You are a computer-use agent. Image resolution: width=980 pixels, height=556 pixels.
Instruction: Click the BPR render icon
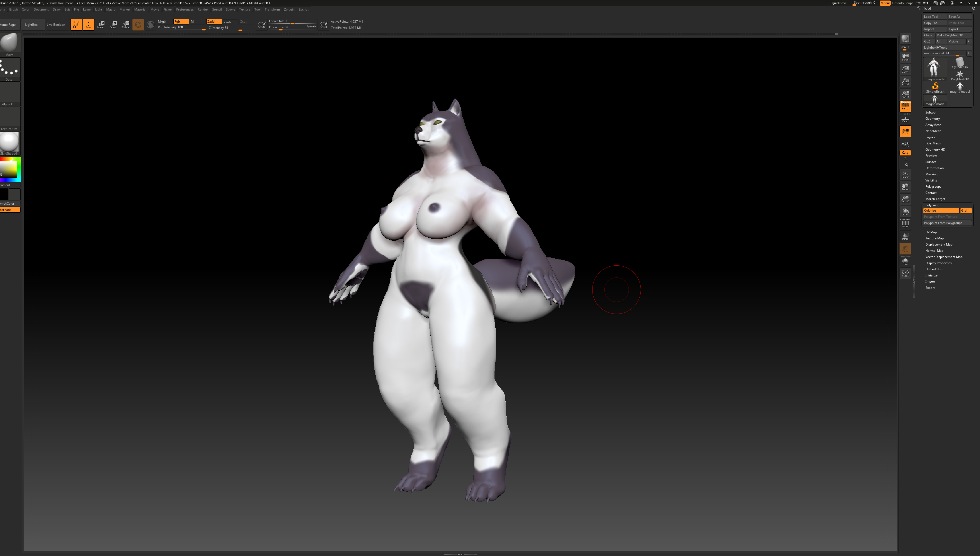click(905, 39)
